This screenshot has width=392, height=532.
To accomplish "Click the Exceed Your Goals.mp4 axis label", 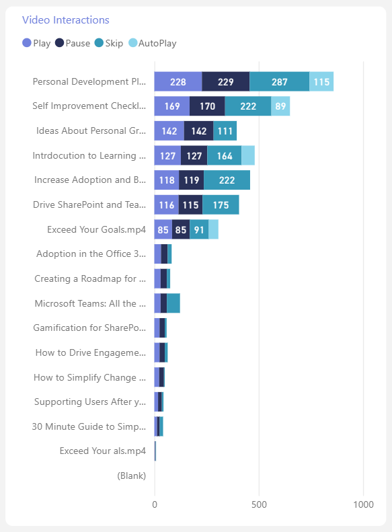I will point(96,230).
